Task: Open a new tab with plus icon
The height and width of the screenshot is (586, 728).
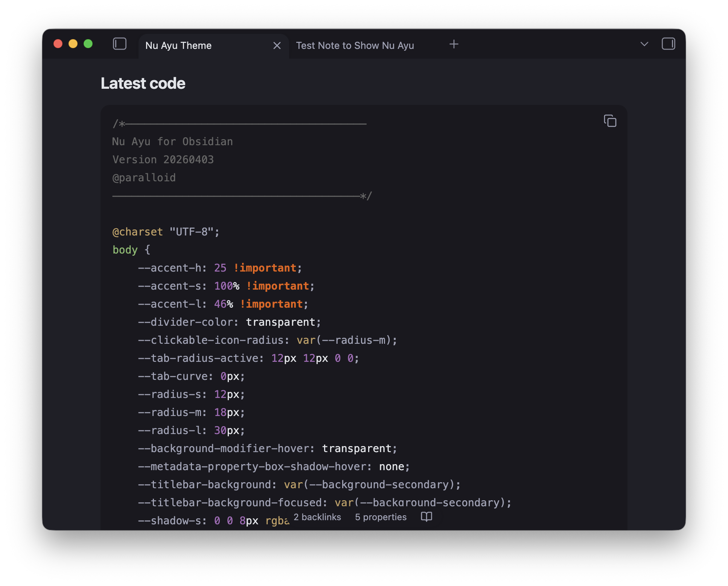Action: tap(454, 44)
